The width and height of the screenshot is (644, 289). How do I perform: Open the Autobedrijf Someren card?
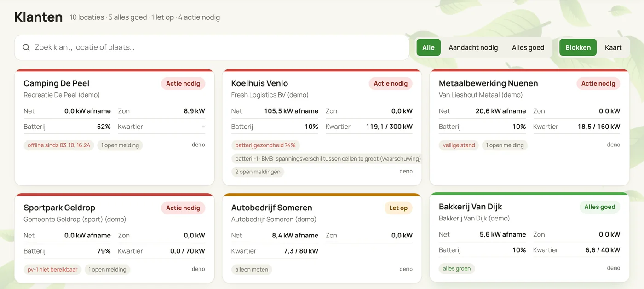[x=322, y=238]
